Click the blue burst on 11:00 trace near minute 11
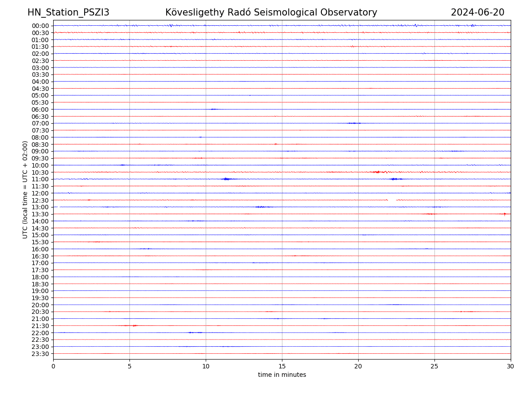 (227, 179)
